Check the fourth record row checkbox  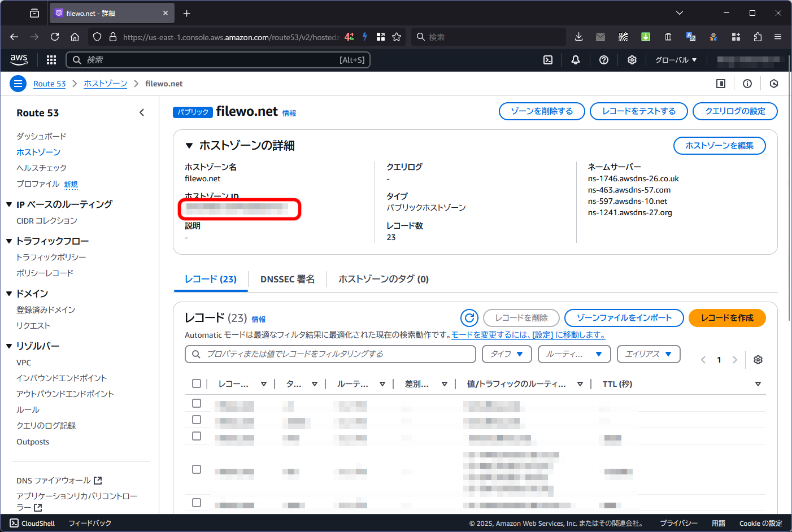pyautogui.click(x=197, y=469)
